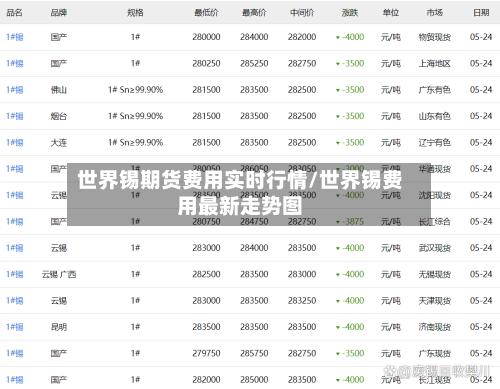Screen dimensions: 500x389
Task: Select the middle price 283000 cell
Action: point(302,274)
